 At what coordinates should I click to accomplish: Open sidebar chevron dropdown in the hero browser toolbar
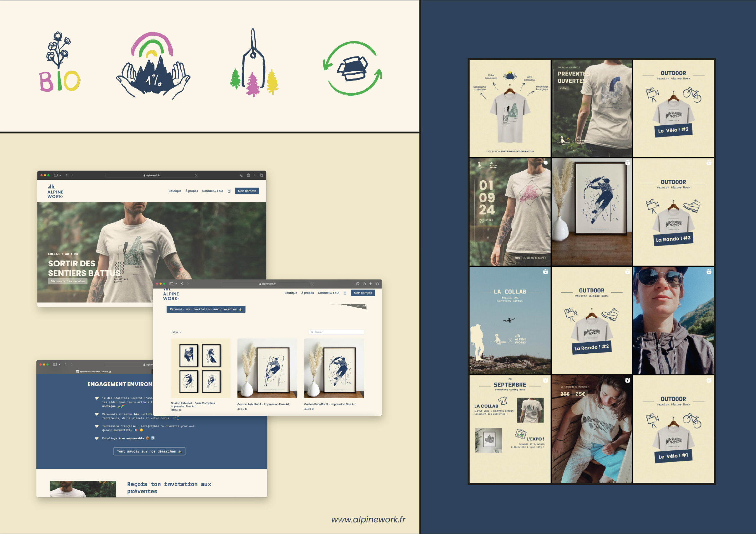coord(61,175)
